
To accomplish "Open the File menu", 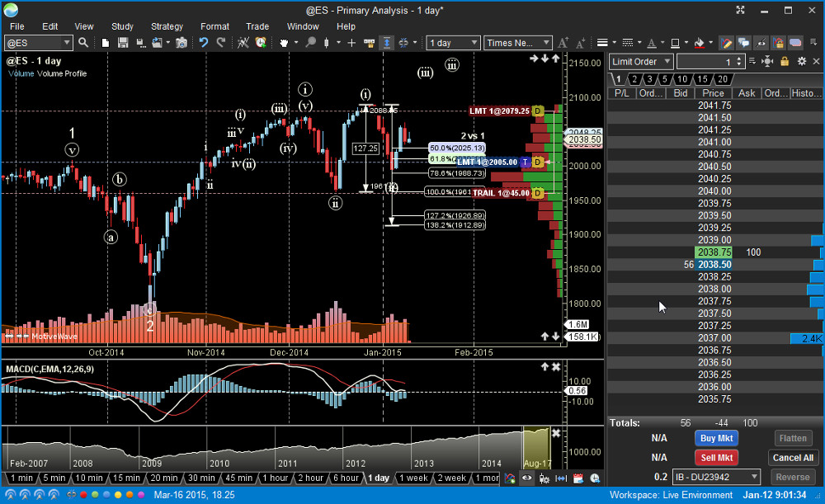I will point(16,26).
